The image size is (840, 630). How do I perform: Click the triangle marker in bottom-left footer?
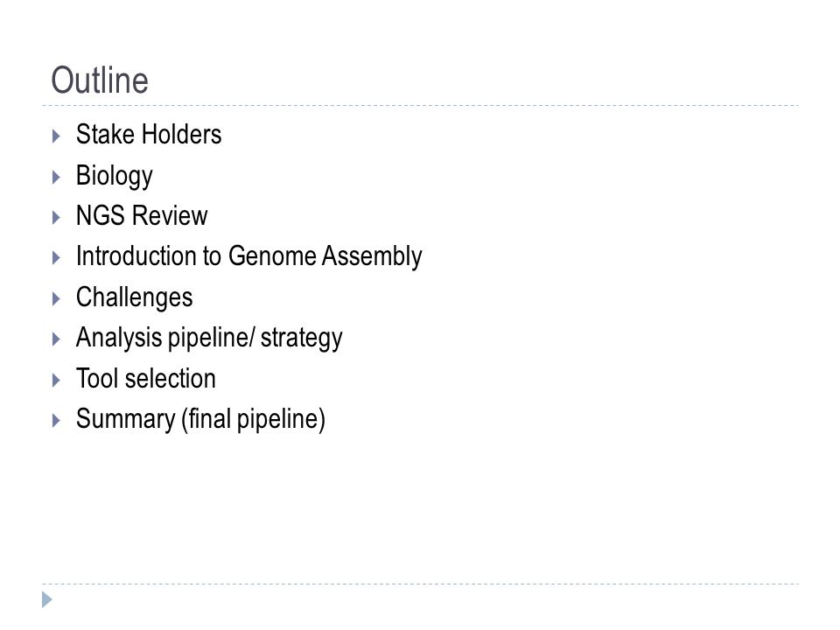point(47,599)
